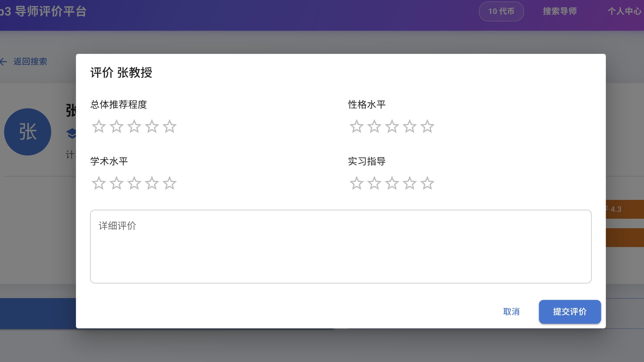
Task: Submit the review via 提交评价 button
Action: (570, 312)
